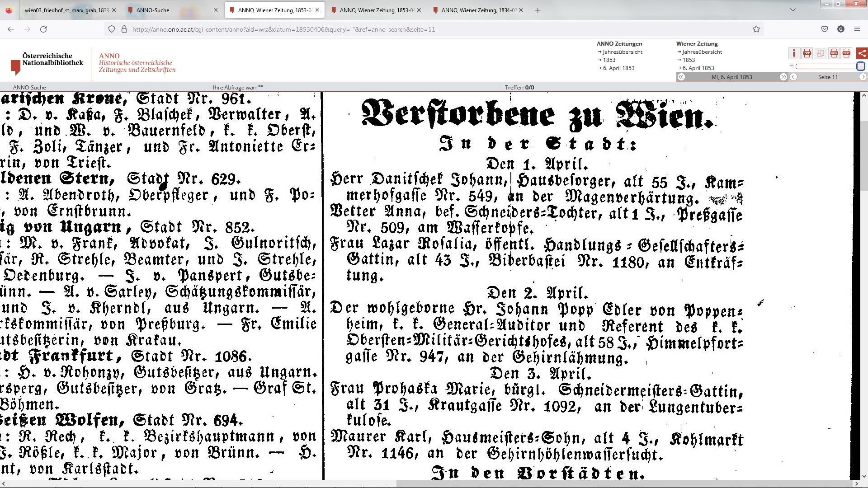
Task: Open the 1853 link under Wiener Zeitung
Action: click(688, 60)
